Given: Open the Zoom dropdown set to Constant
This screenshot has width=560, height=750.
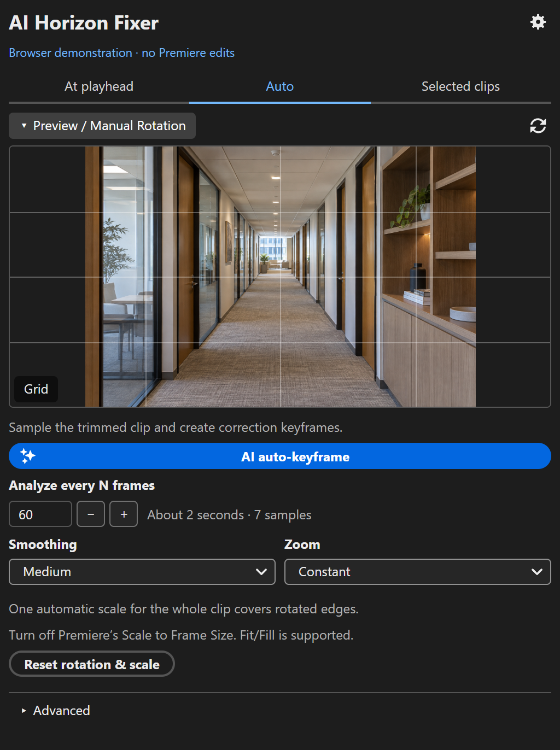Looking at the screenshot, I should (x=418, y=572).
